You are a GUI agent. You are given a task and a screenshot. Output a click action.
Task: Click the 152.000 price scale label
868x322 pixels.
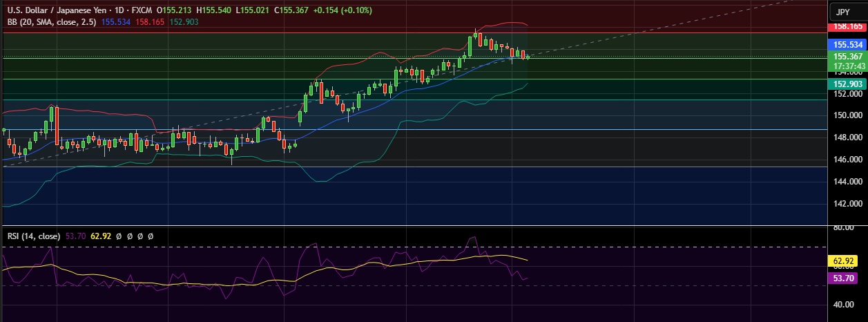tap(847, 93)
